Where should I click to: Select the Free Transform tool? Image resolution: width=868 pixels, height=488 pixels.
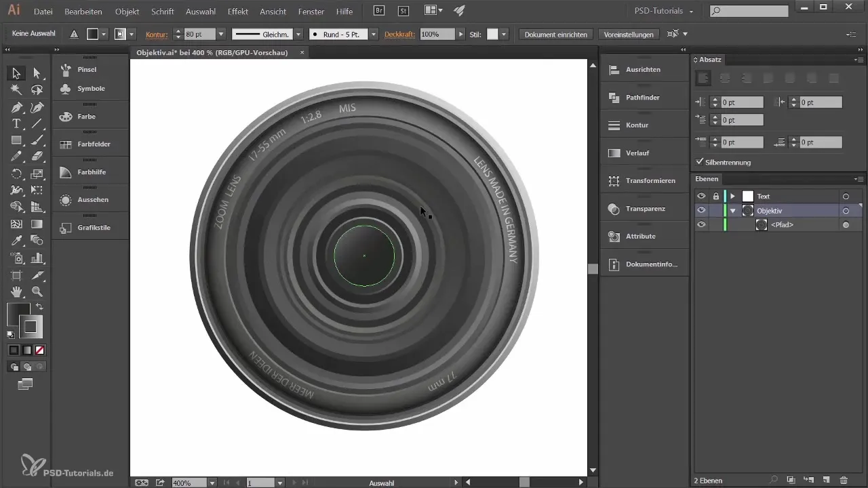[37, 190]
